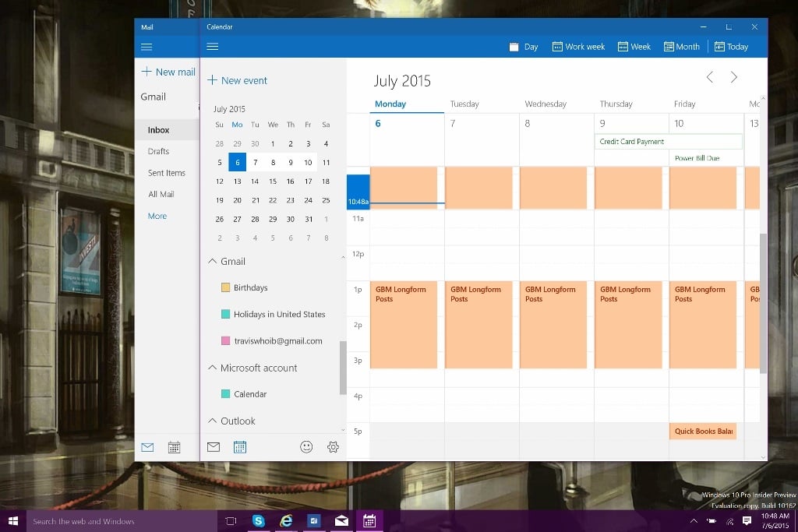The image size is (798, 532).
Task: Click More folders link in Mail
Action: point(157,216)
